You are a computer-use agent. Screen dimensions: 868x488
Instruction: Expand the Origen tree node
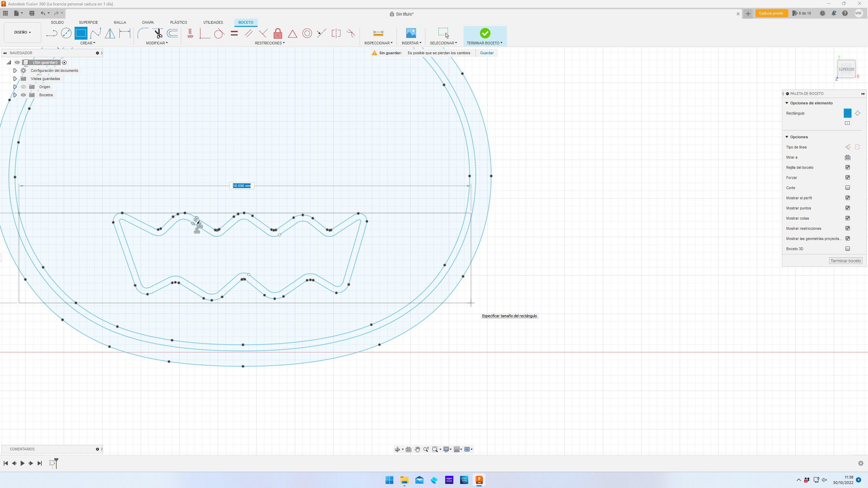15,87
